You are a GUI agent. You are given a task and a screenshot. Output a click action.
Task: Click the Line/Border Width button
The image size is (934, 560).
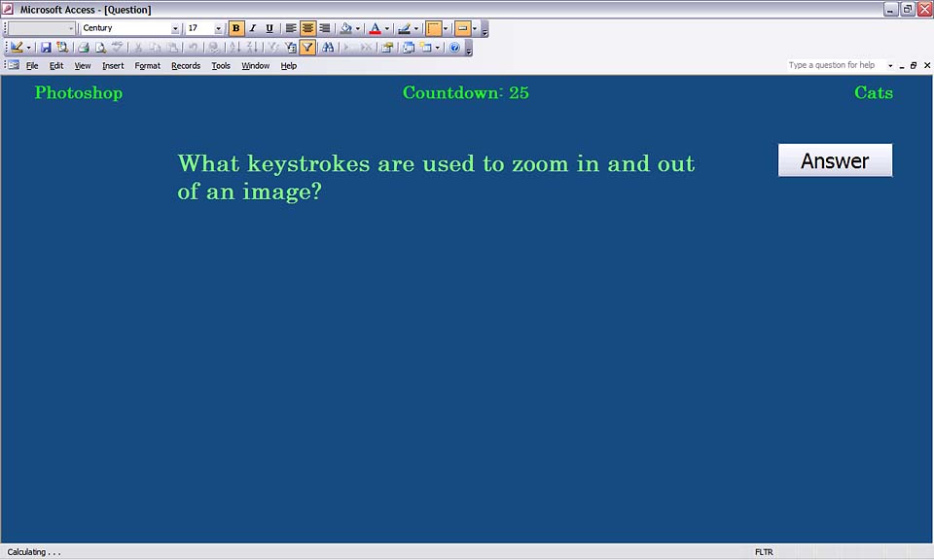[x=433, y=28]
